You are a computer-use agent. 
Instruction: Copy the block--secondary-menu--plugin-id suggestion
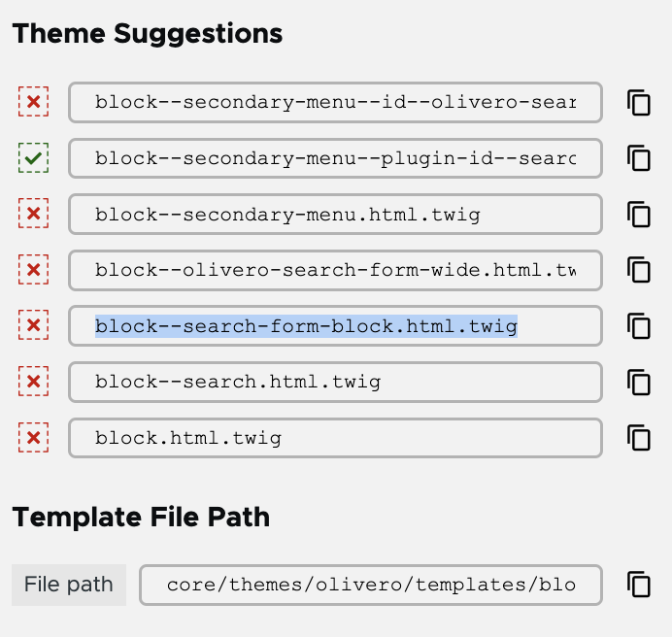tap(639, 158)
